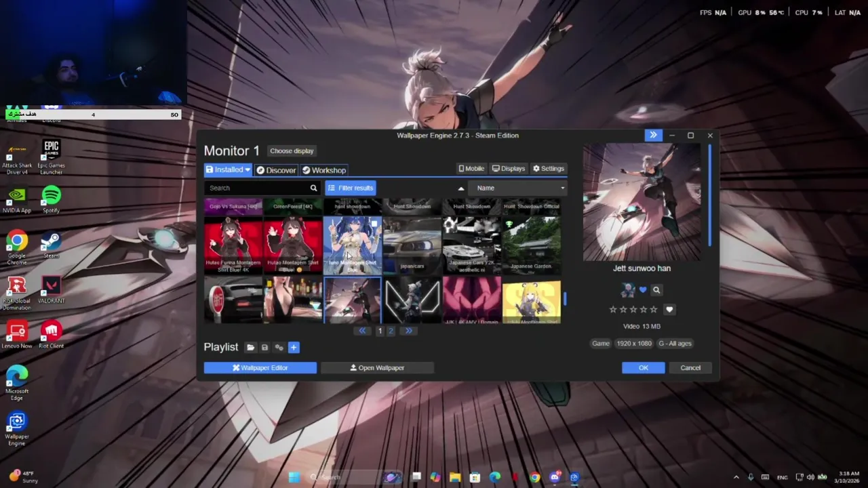This screenshot has height=488, width=868.
Task: Search for similar wallpapers via magnifier in preview panel
Action: pyautogui.click(x=656, y=289)
